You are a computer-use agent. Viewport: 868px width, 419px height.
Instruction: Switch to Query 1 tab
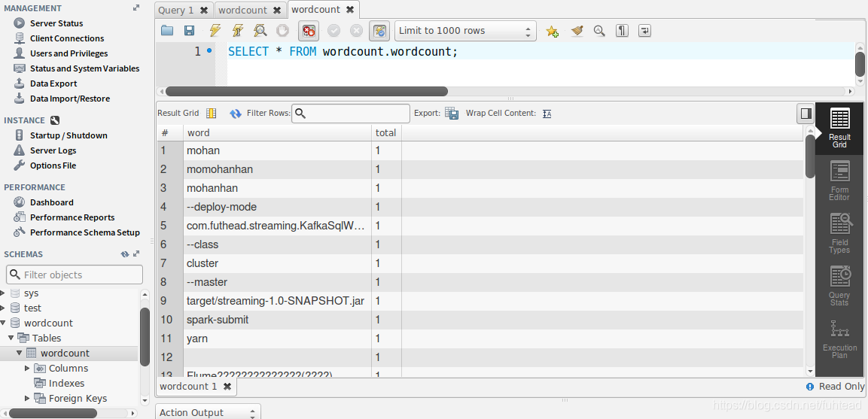(x=176, y=10)
